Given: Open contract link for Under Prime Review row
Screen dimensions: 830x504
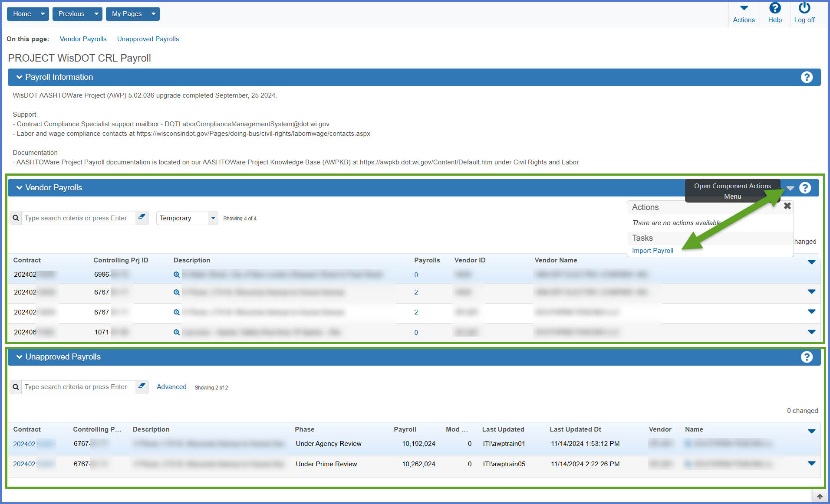Looking at the screenshot, I should [x=24, y=464].
